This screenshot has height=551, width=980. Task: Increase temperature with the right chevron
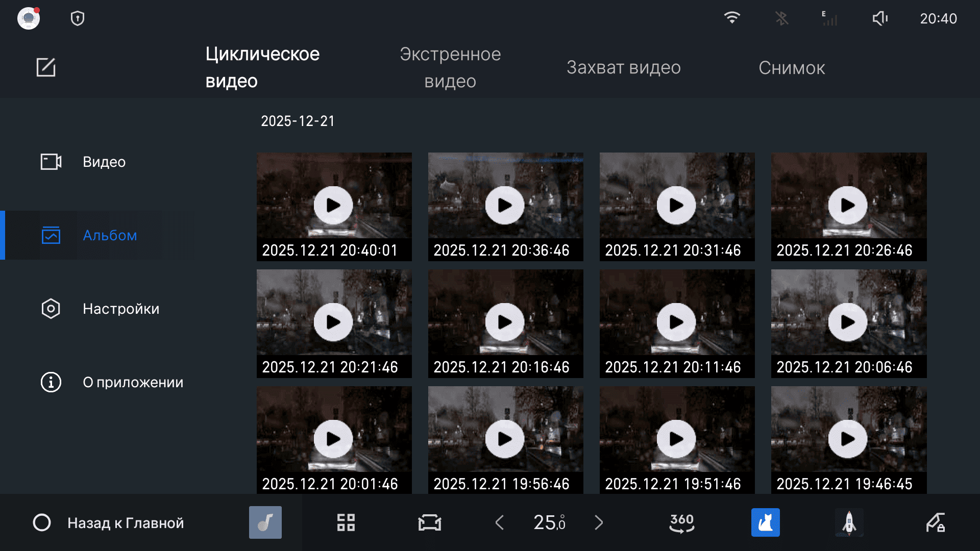[x=598, y=522]
